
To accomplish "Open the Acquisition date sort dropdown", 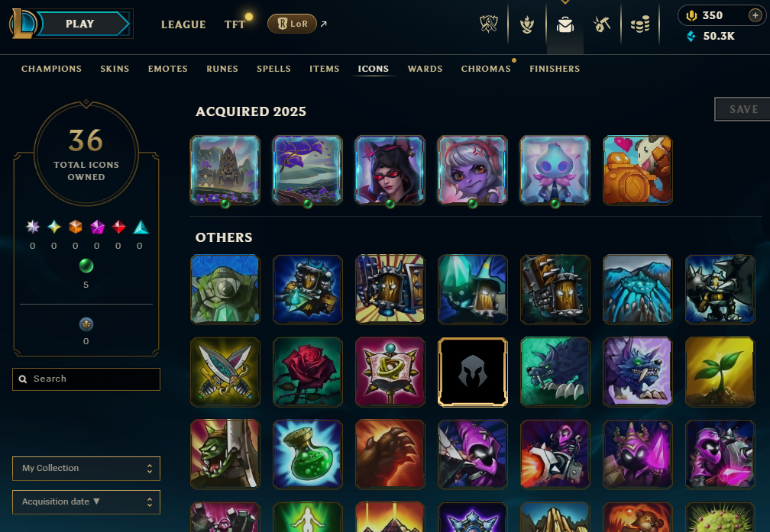I will click(86, 501).
